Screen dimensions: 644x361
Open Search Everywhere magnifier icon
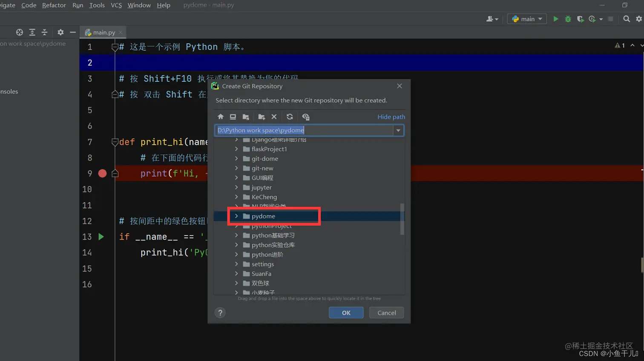click(627, 19)
